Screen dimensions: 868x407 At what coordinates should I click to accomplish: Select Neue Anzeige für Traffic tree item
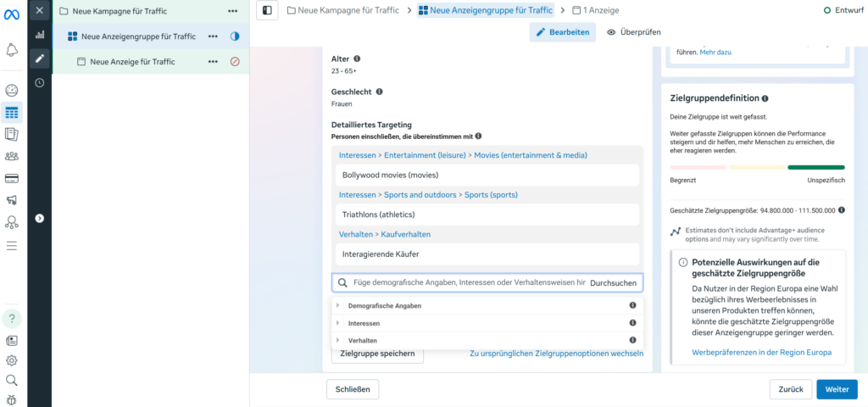point(132,62)
